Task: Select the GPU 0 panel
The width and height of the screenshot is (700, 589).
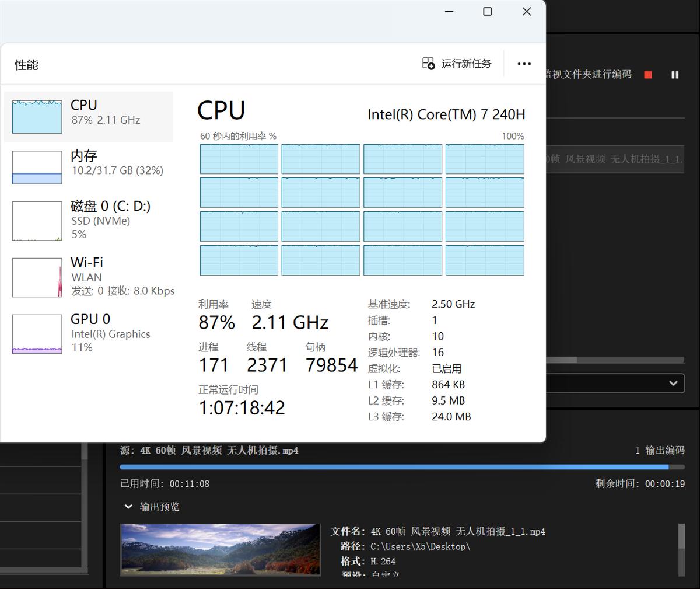Action: [x=87, y=333]
